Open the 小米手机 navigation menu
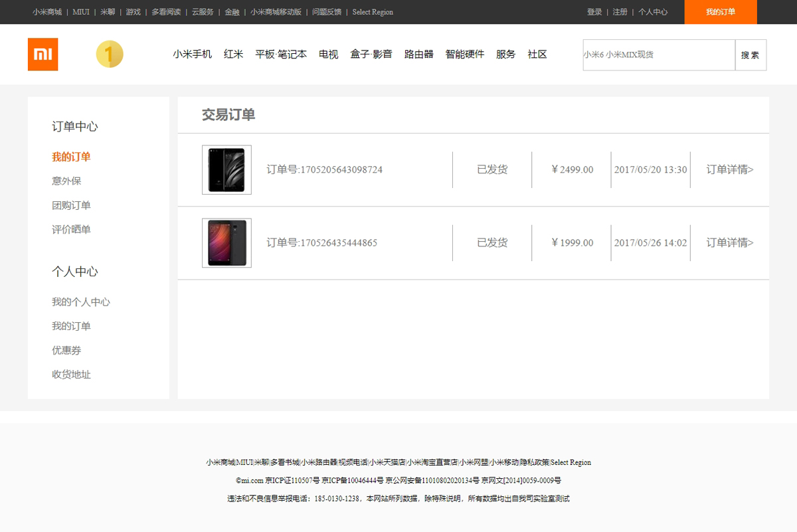This screenshot has width=797, height=532. tap(193, 54)
